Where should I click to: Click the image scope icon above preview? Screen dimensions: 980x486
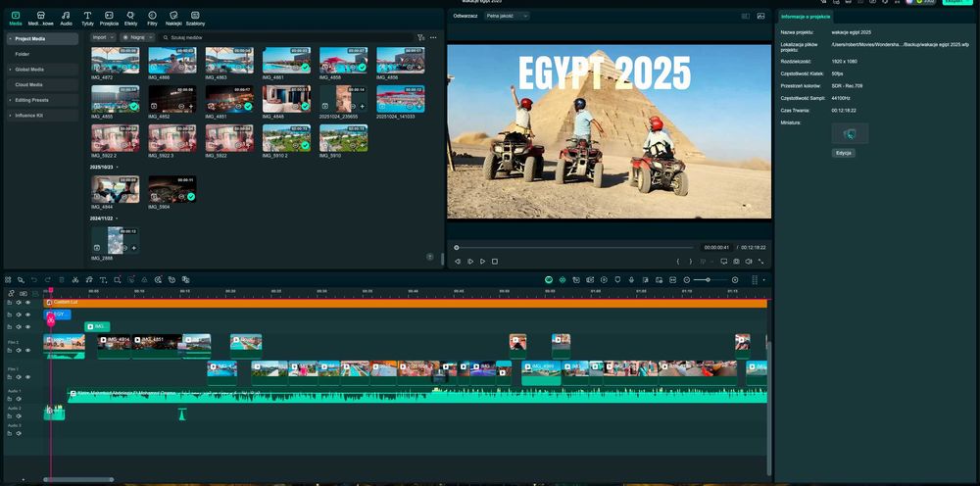pyautogui.click(x=760, y=16)
